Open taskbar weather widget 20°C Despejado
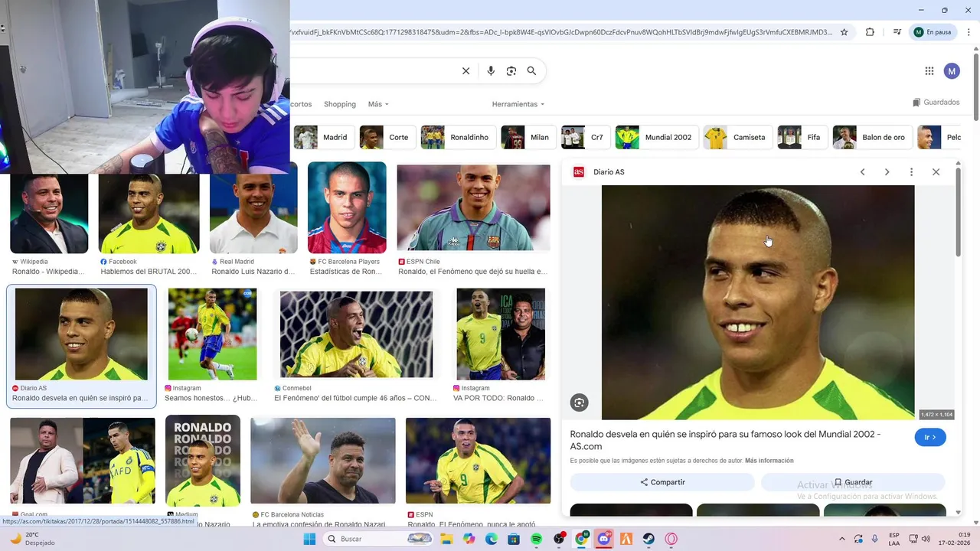The height and width of the screenshot is (551, 980). tap(31, 539)
